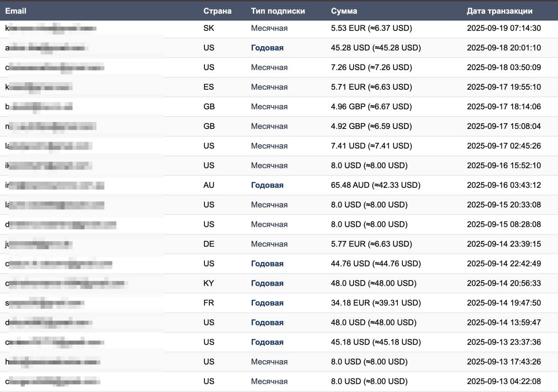558x392 pixels.
Task: Select the 5.71 EUR amount cell
Action: 371,87
